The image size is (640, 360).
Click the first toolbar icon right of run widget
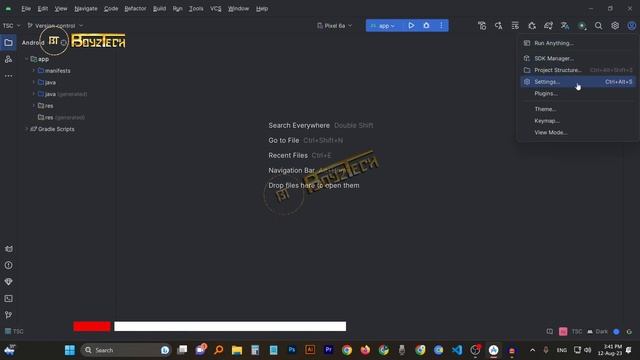(x=482, y=26)
